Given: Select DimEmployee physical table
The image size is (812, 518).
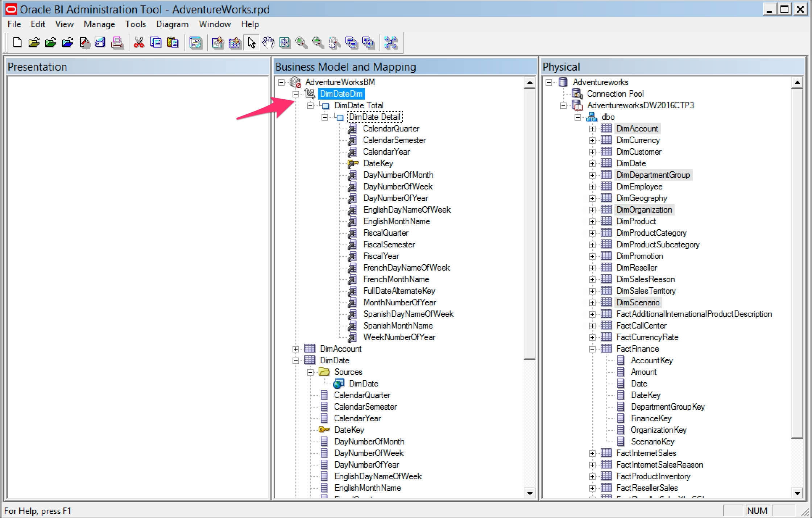Looking at the screenshot, I should [x=639, y=187].
